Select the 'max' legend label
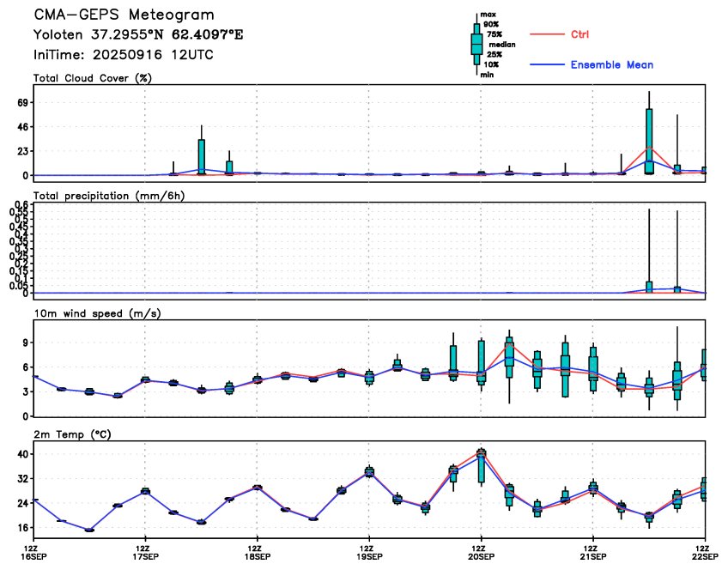Image resolution: width=728 pixels, height=570 pixels. coord(488,15)
